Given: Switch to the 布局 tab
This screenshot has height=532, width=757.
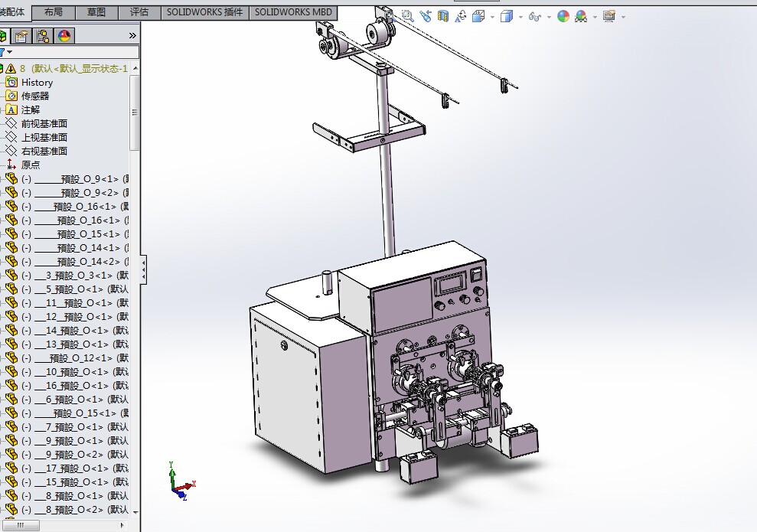Looking at the screenshot, I should click(x=54, y=12).
